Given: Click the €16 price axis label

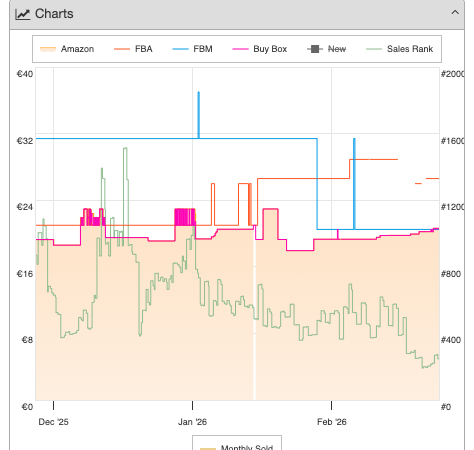Looking at the screenshot, I should click(25, 274).
